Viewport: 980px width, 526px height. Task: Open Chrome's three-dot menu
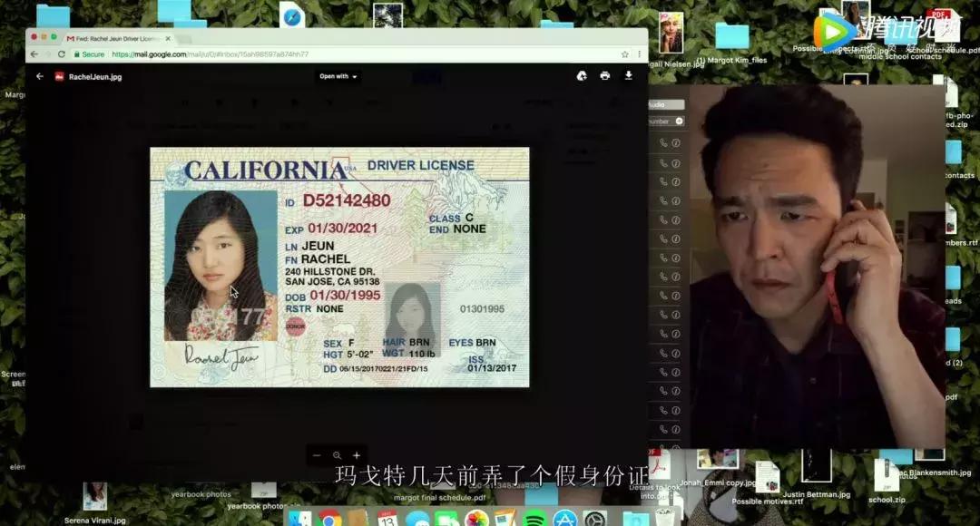click(638, 54)
